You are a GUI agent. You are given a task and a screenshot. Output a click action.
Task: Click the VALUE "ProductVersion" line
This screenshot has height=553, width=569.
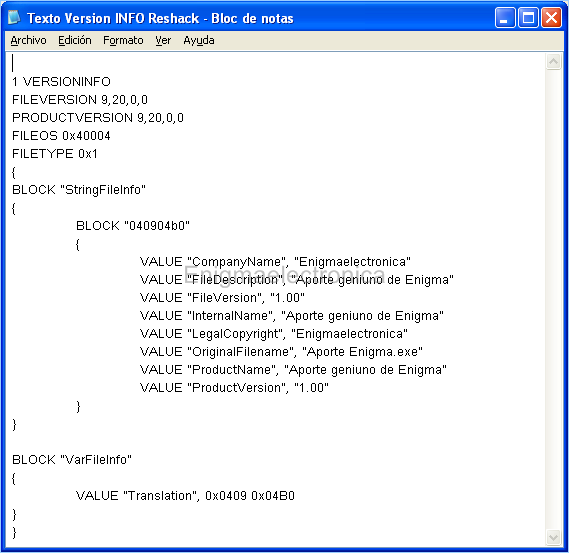(x=234, y=388)
